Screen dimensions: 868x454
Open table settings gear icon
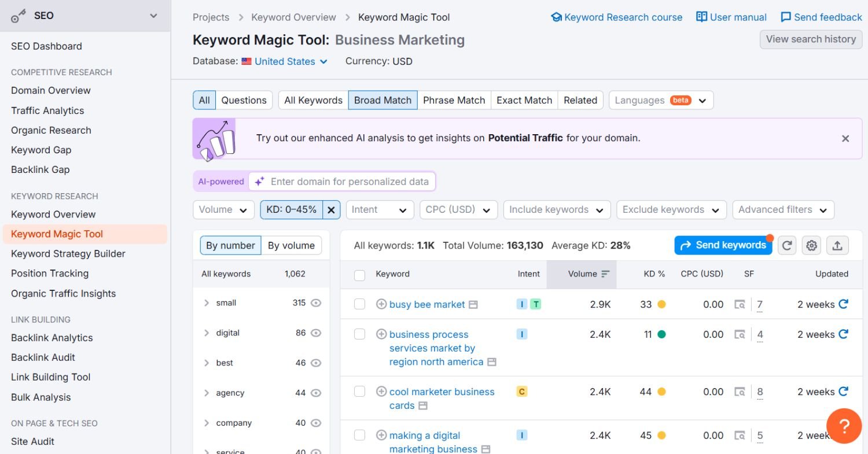[x=812, y=245]
